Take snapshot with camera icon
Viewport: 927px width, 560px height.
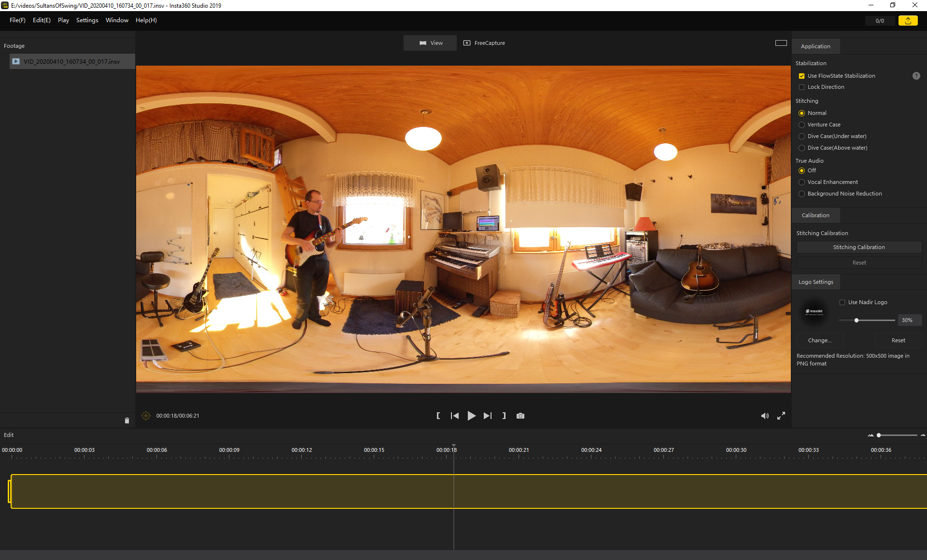click(x=520, y=416)
